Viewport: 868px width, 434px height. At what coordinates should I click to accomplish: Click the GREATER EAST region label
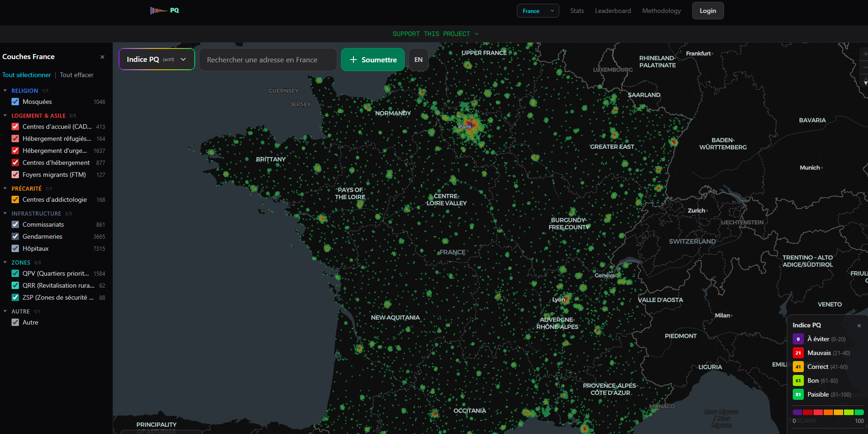(612, 147)
